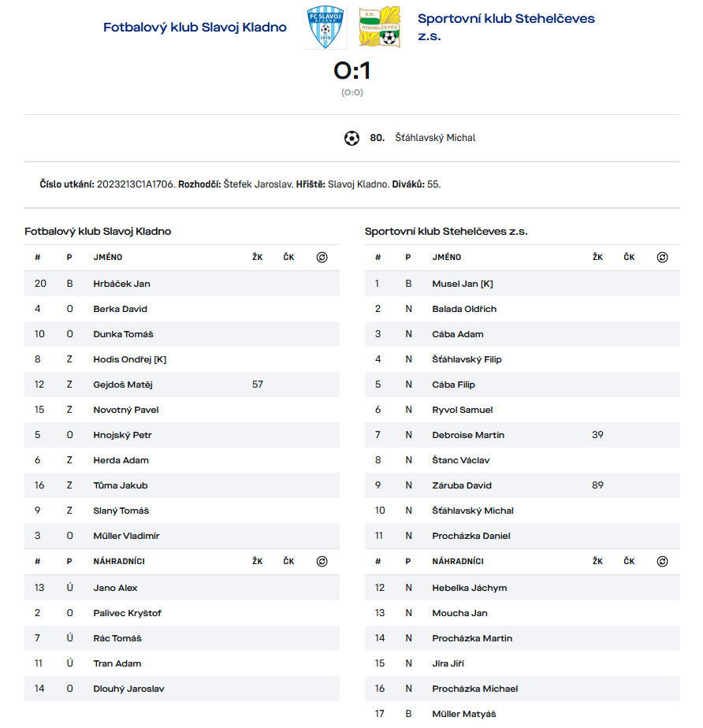The height and width of the screenshot is (728, 703).
Task: Open Debroise Martin player entry
Action: 468,435
